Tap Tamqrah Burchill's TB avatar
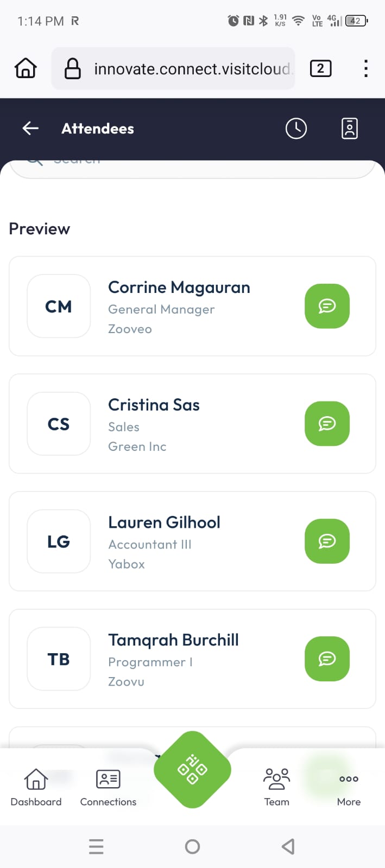 click(x=59, y=659)
